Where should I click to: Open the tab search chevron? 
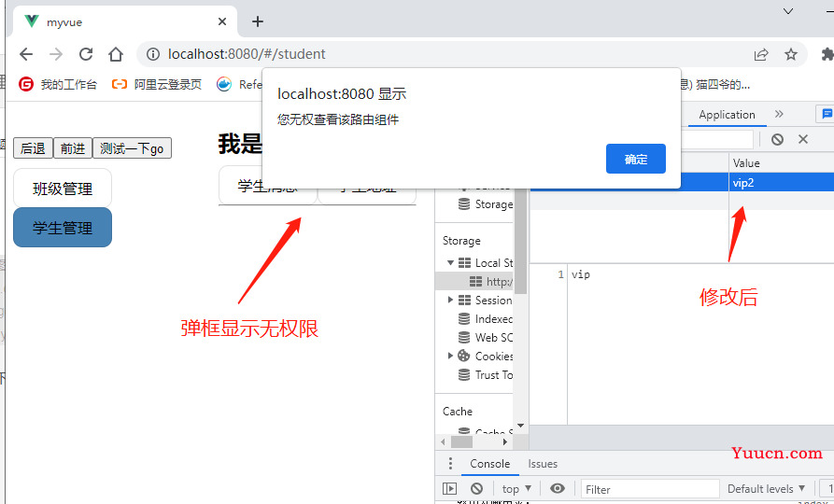pos(788,11)
